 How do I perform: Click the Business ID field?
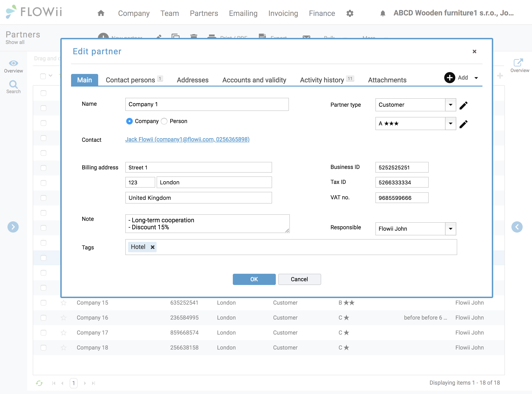[402, 168]
